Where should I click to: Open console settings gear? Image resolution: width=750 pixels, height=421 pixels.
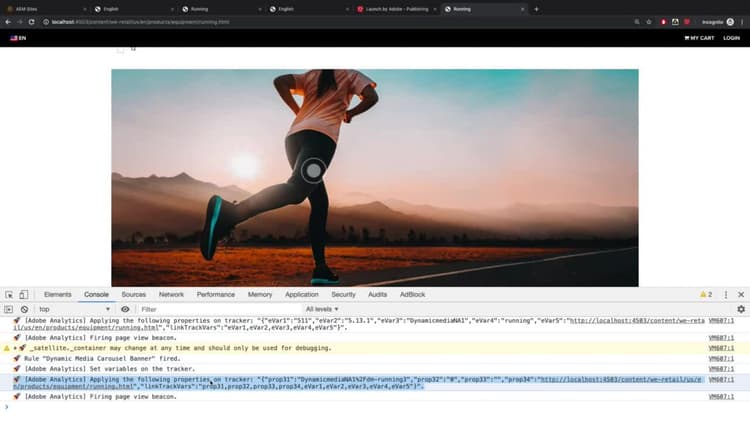click(x=741, y=310)
